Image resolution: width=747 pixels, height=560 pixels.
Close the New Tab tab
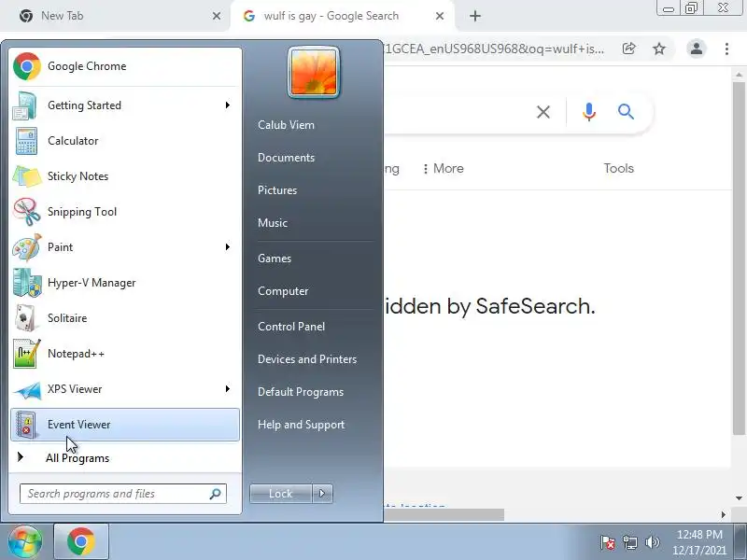(217, 16)
